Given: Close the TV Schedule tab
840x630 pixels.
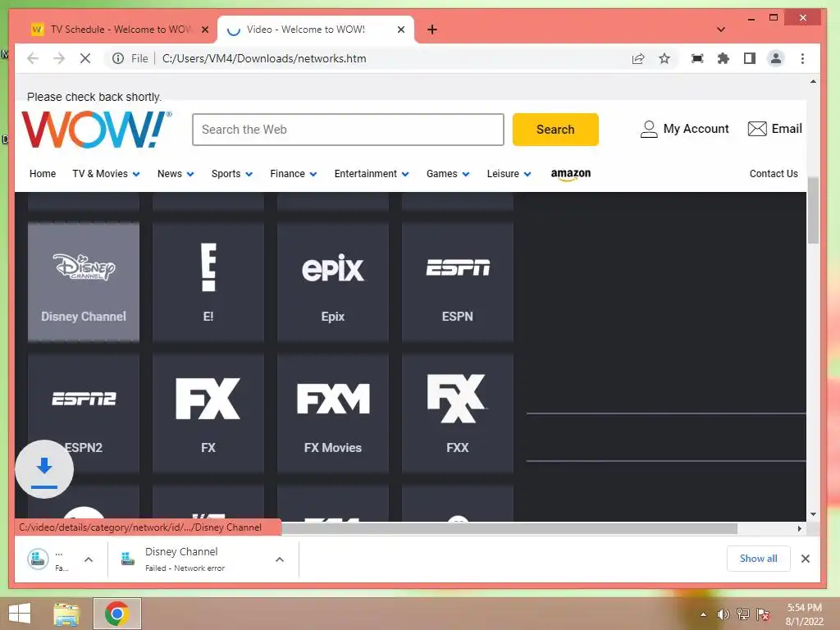Looking at the screenshot, I should click(x=204, y=30).
